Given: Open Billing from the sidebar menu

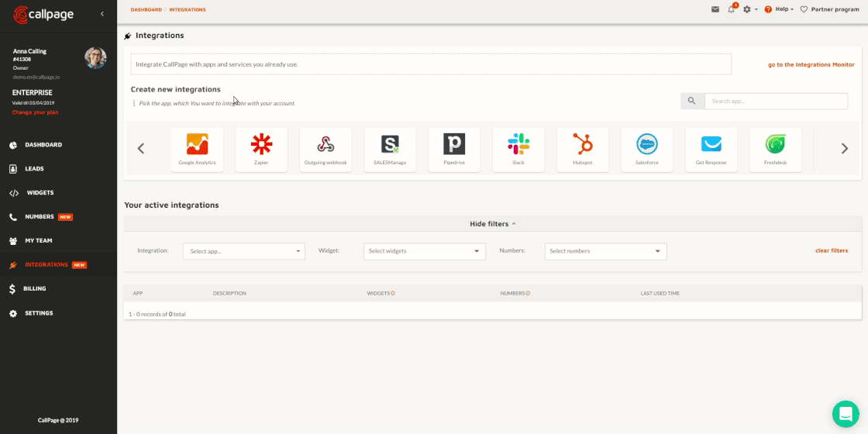Looking at the screenshot, I should (35, 288).
